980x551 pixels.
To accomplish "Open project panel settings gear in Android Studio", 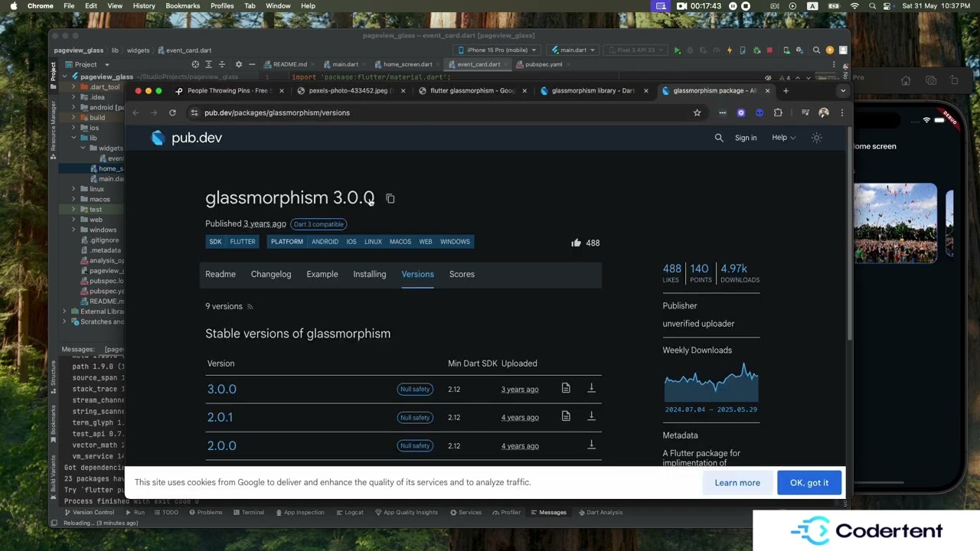I will point(238,64).
